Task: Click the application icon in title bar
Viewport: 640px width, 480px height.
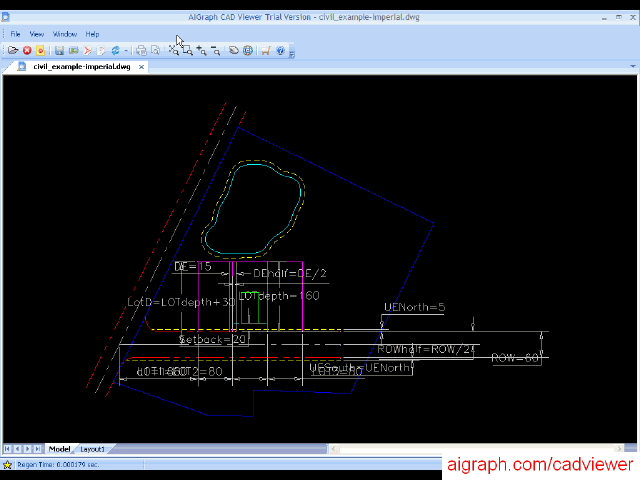Action: (5, 17)
